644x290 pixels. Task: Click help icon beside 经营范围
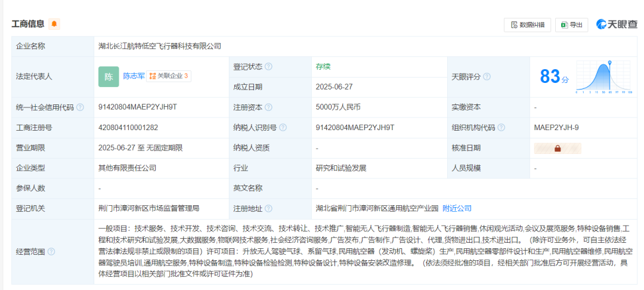click(x=51, y=251)
